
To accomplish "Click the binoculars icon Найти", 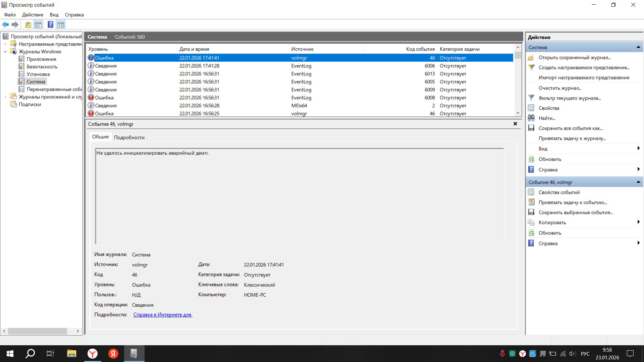I will coord(531,118).
